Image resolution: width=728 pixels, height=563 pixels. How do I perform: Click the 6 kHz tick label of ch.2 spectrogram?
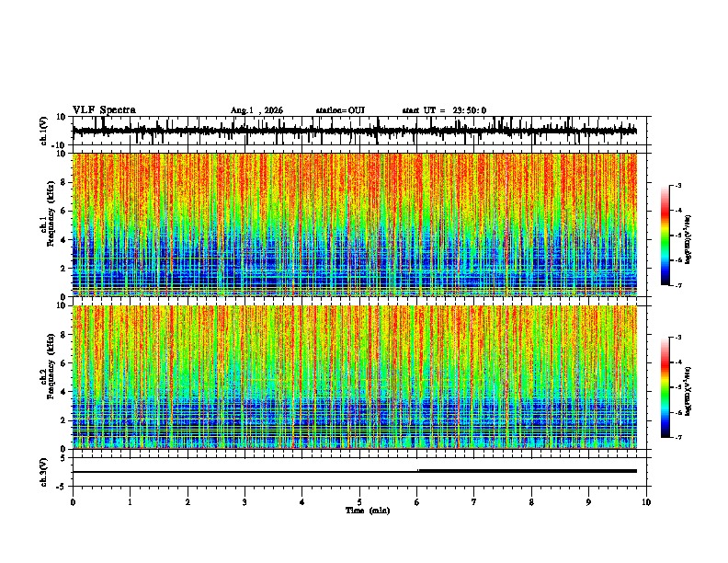click(x=63, y=363)
